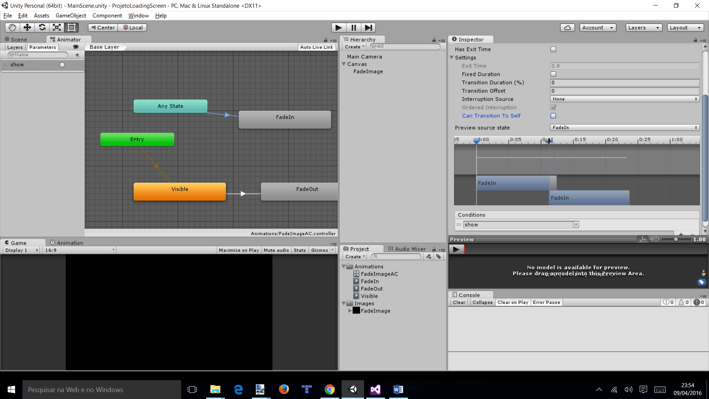Click the Local orientation button
This screenshot has width=709, height=399.
(133, 28)
